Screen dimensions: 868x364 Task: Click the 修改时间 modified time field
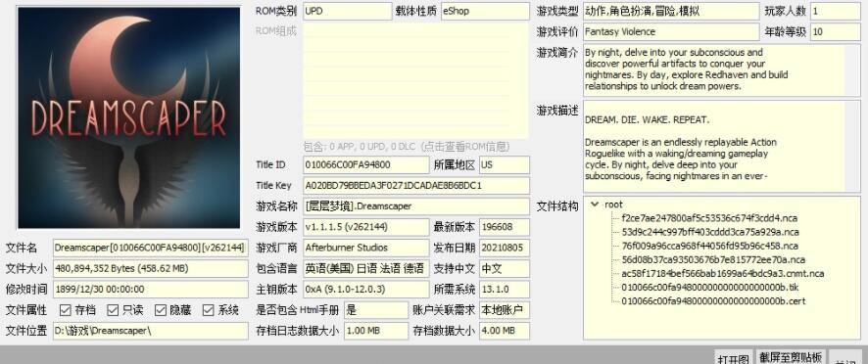tap(151, 289)
